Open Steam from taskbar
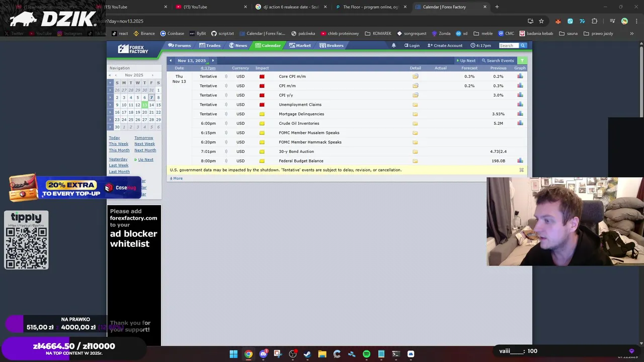This screenshot has height=362, width=644. (x=307, y=354)
